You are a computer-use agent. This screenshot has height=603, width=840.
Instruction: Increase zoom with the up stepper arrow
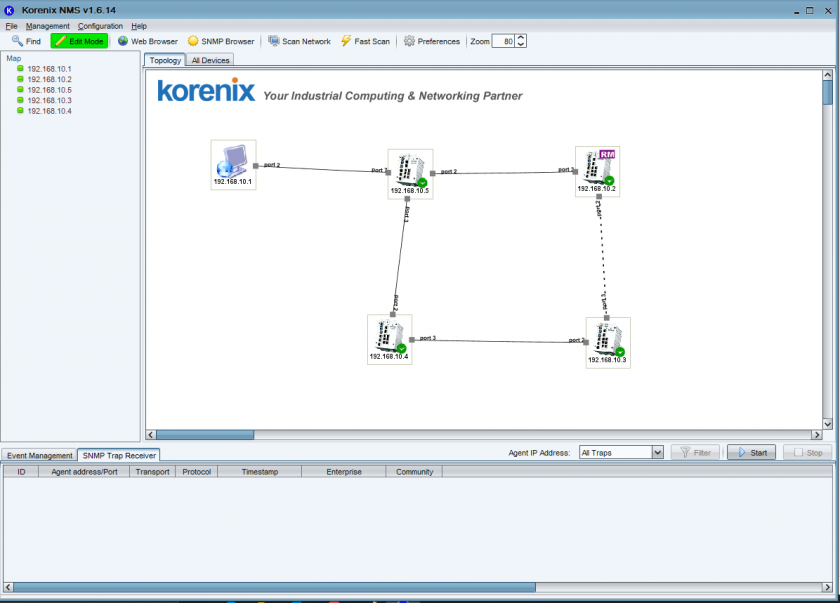pos(521,38)
